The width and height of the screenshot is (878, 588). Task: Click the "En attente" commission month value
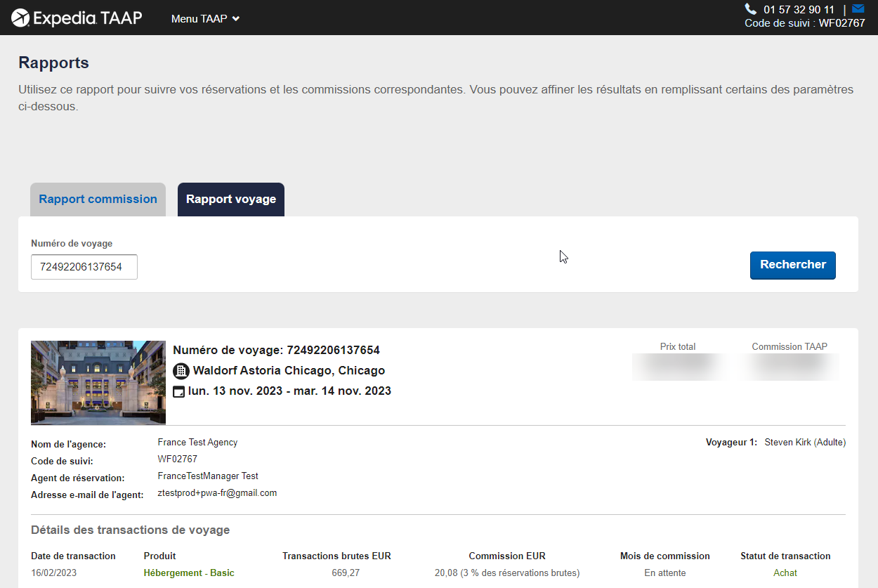tap(665, 573)
